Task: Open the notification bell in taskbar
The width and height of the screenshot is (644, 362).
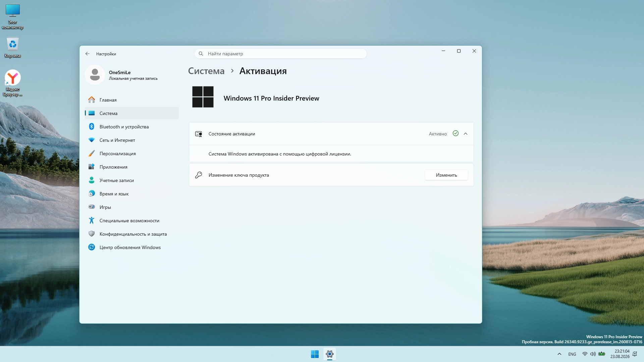Action: 635,354
